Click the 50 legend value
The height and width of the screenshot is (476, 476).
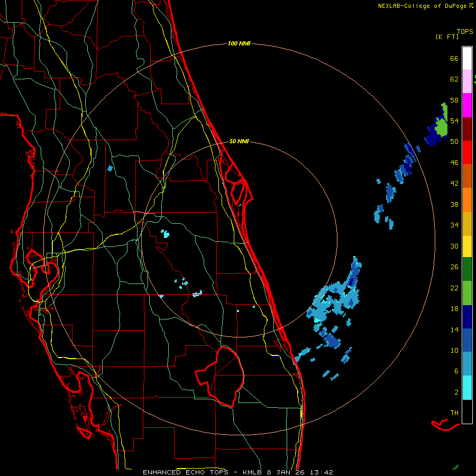(x=454, y=141)
